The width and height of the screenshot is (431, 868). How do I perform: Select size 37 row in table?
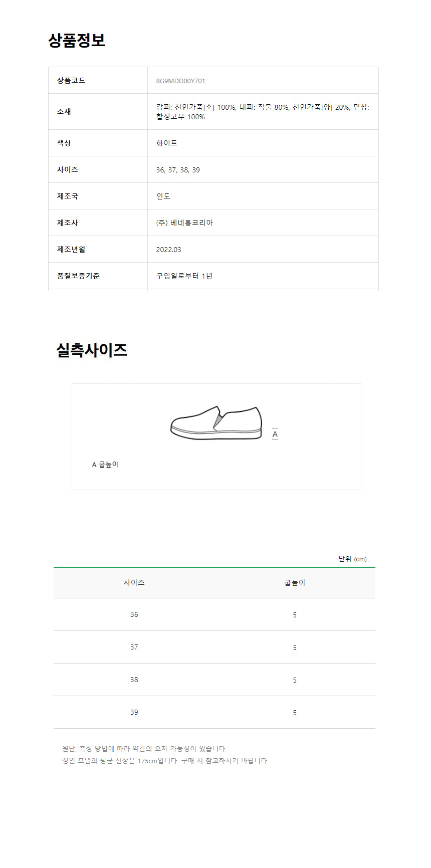coord(214,647)
